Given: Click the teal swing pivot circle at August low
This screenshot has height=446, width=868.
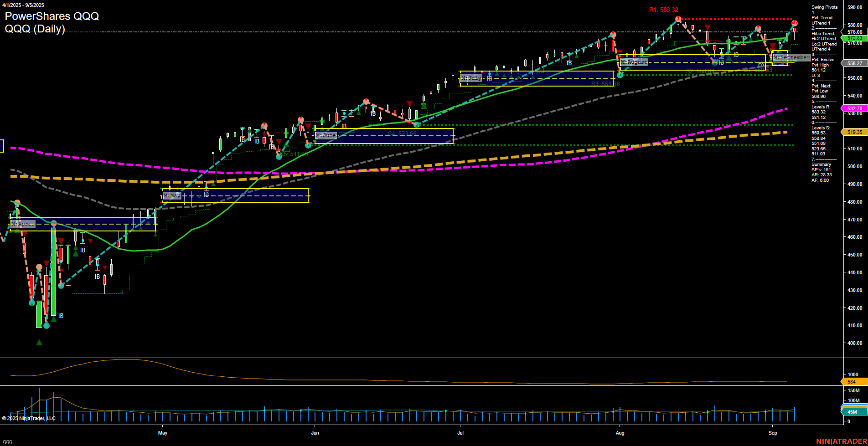Looking at the screenshot, I should (620, 76).
